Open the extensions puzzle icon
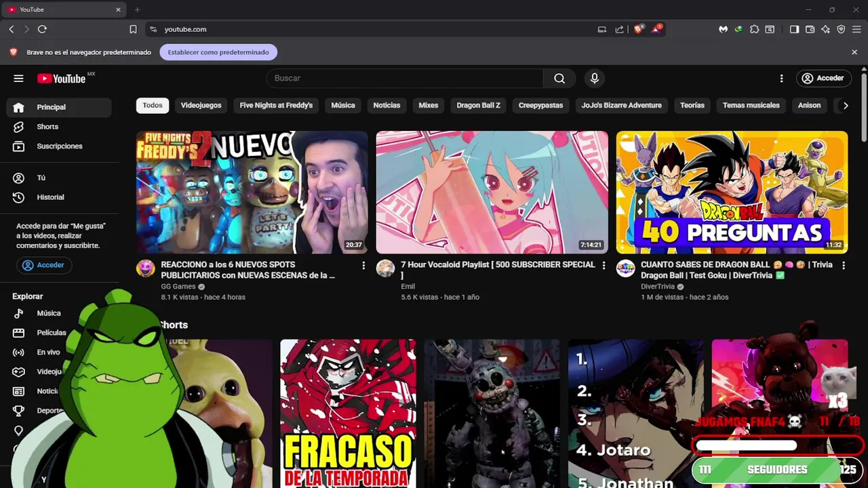The image size is (868, 488). (x=754, y=29)
